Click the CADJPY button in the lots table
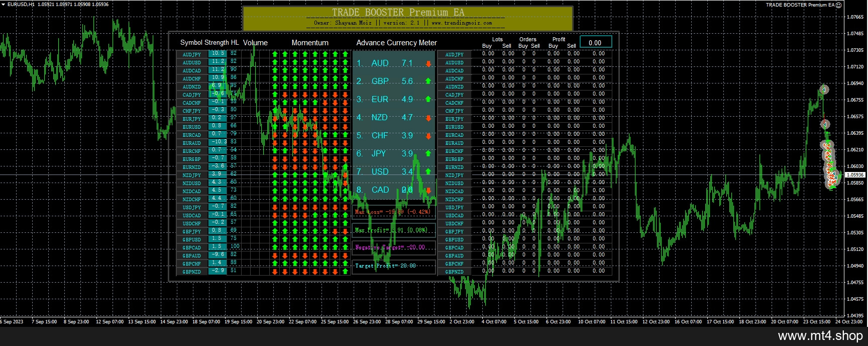 click(x=455, y=95)
